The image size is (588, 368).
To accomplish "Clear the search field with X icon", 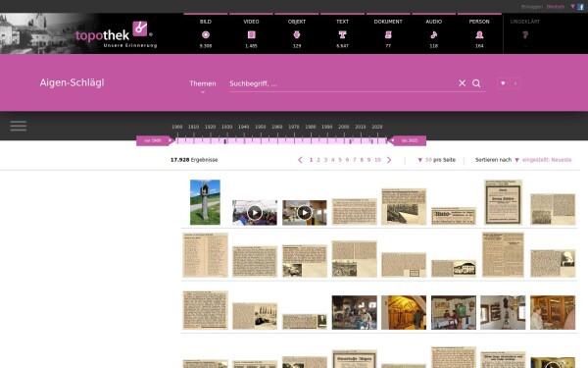I will tap(462, 83).
